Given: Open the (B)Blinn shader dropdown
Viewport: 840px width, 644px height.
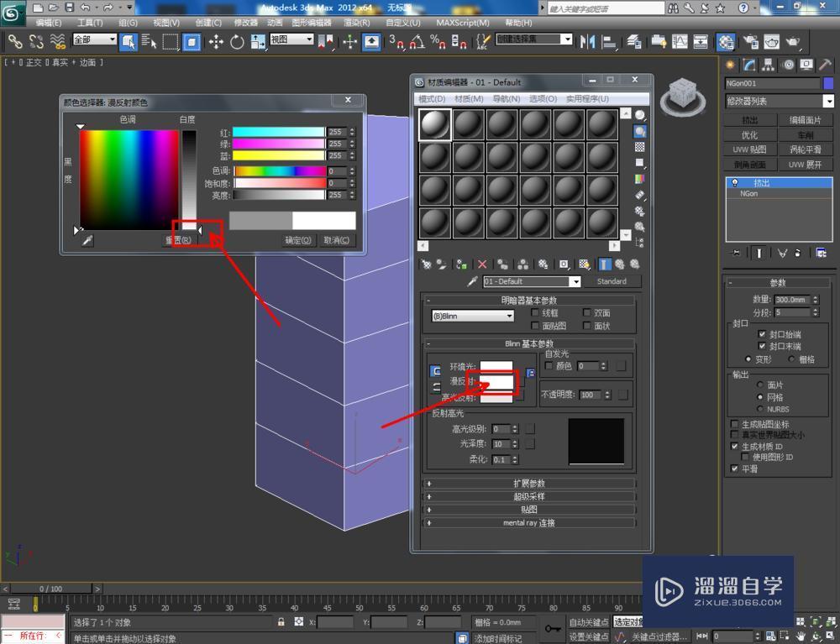Looking at the screenshot, I should (x=472, y=316).
